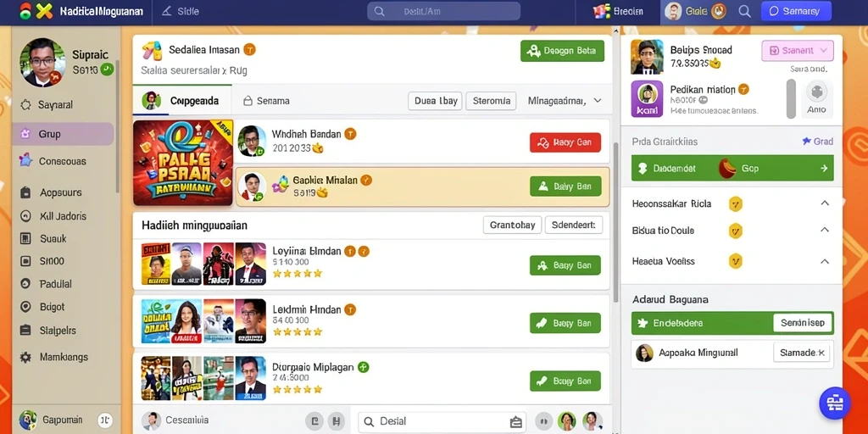The width and height of the screenshot is (868, 434).
Task: Switch to the Coupgeanda tab
Action: click(182, 100)
